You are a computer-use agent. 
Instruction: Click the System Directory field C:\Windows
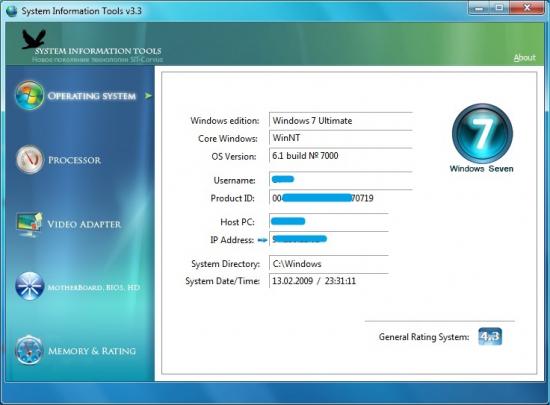(329, 264)
